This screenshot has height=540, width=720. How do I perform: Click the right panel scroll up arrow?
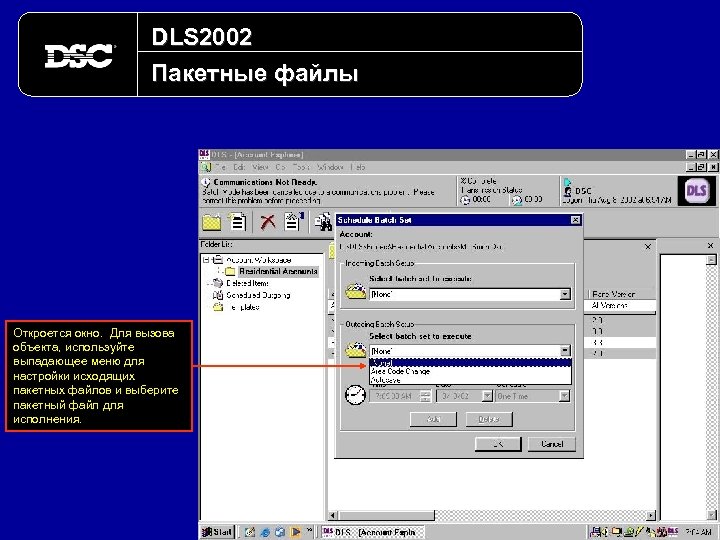(x=711, y=260)
